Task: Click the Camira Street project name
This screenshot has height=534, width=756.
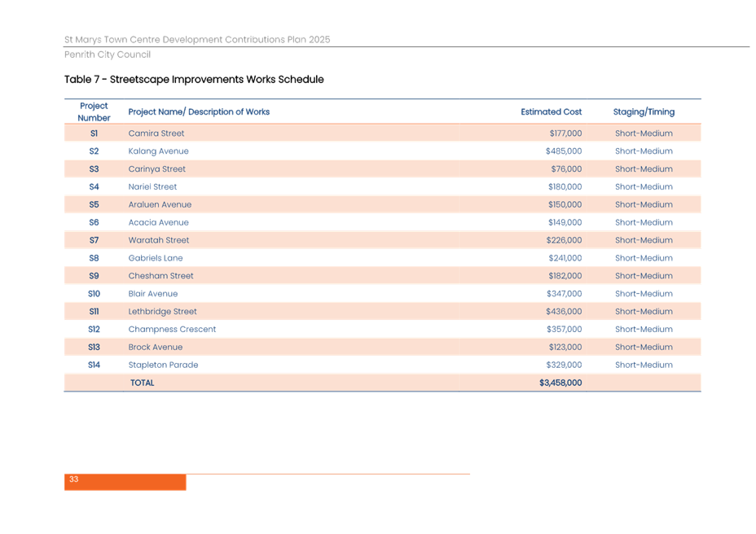Action: (156, 133)
